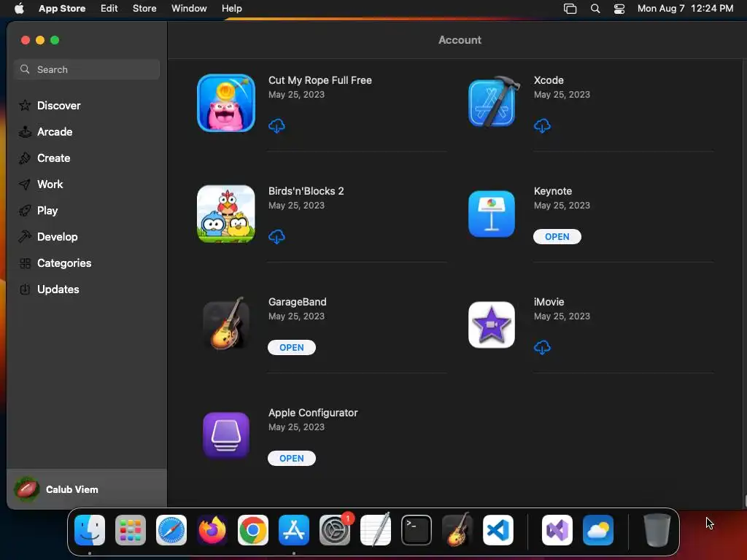The image size is (747, 560).
Task: Click the Xcode title text
Action: [549, 80]
